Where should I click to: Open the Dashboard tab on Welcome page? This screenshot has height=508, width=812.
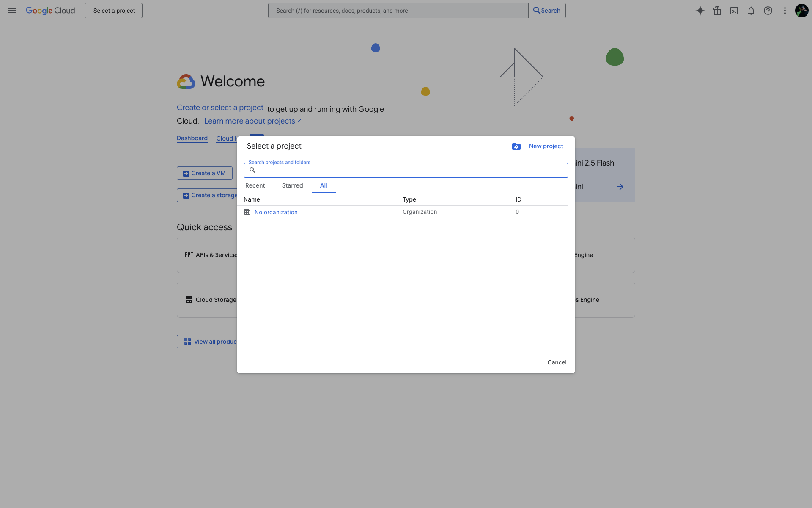coord(192,138)
